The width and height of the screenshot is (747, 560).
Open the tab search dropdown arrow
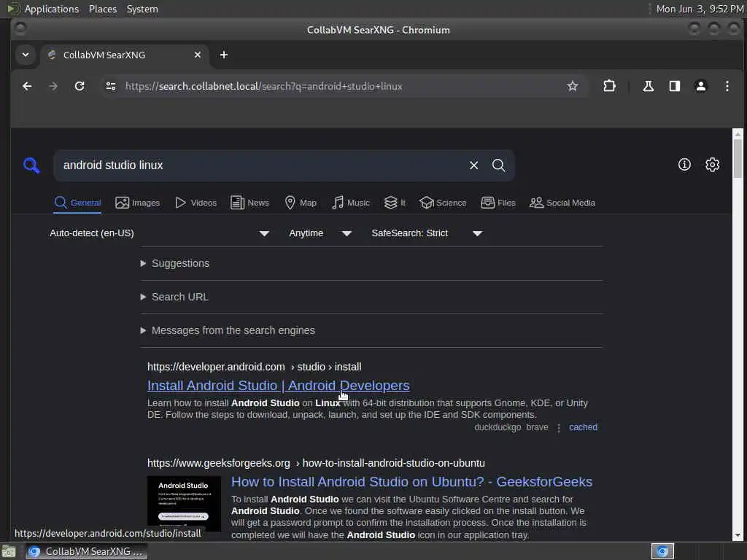pyautogui.click(x=26, y=55)
